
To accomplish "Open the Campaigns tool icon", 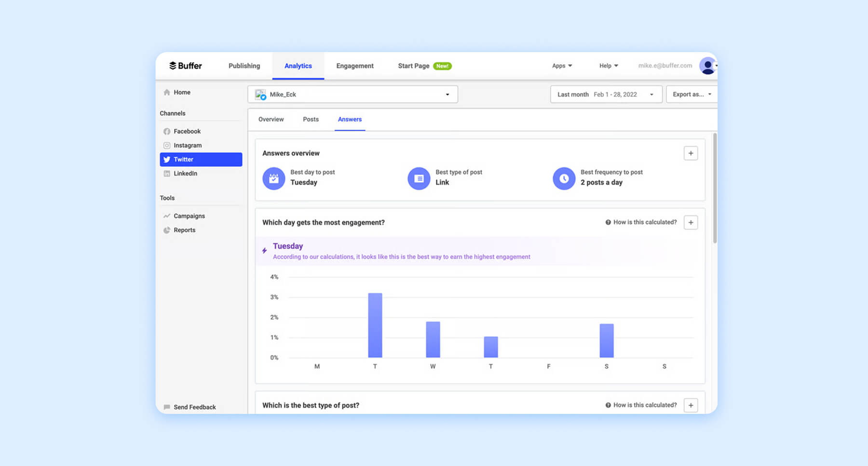I will 167,216.
